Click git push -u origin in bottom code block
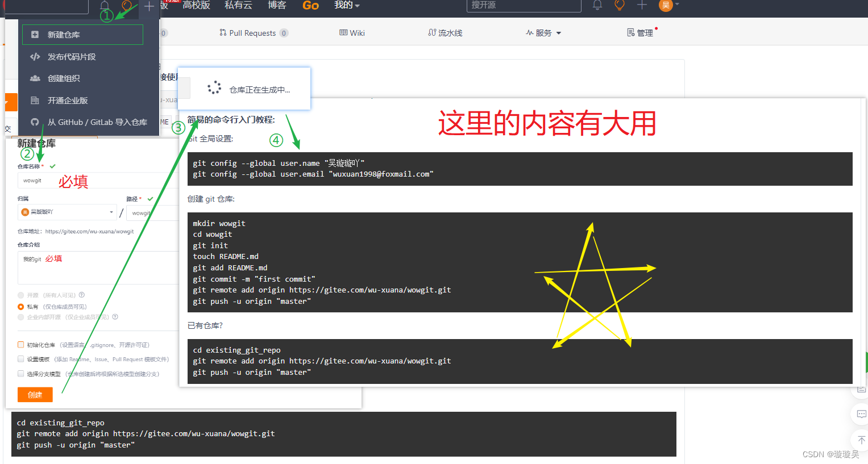The width and height of the screenshot is (868, 464). (76, 445)
